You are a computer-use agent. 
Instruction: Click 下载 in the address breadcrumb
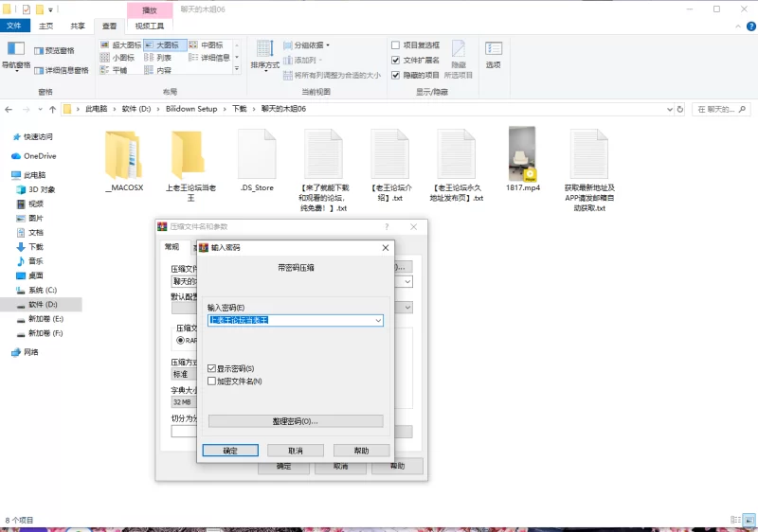click(x=240, y=109)
